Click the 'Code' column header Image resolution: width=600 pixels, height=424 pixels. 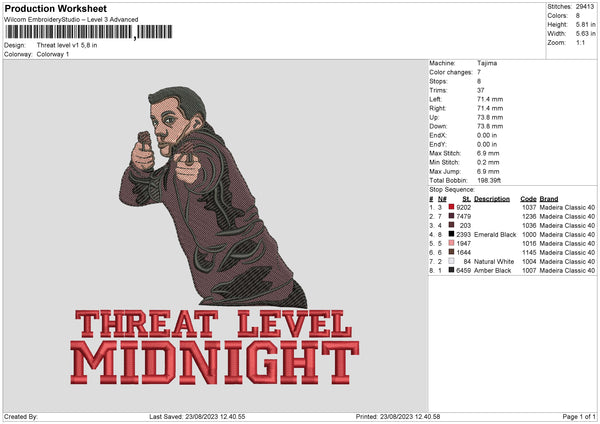click(528, 199)
